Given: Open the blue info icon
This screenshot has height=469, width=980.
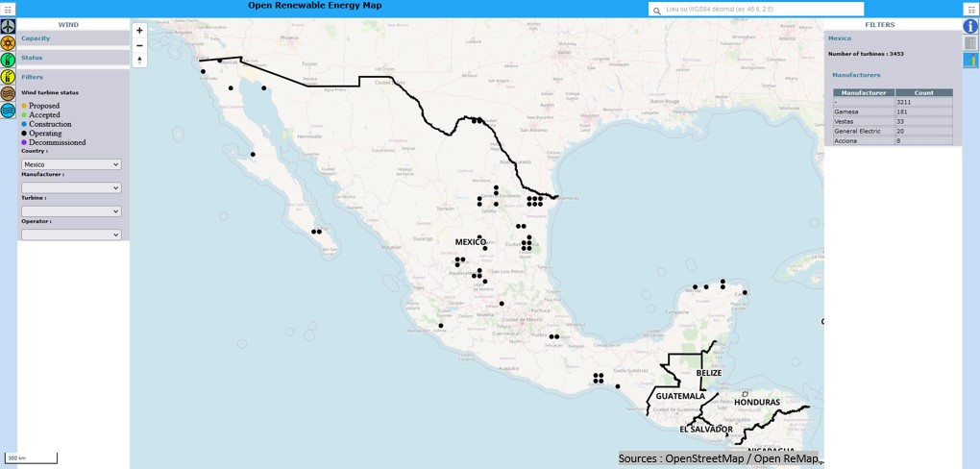Looking at the screenshot, I should 970,26.
